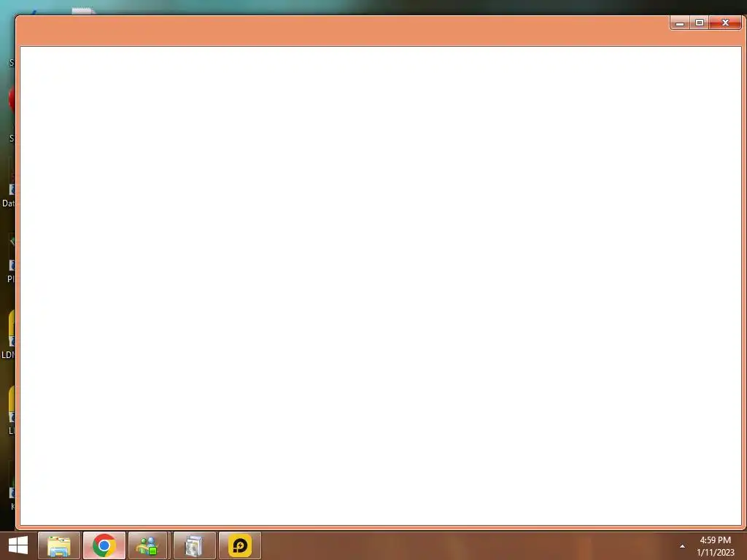Open the Windows Start menu
Screen dimensions: 747x560
click(18, 545)
